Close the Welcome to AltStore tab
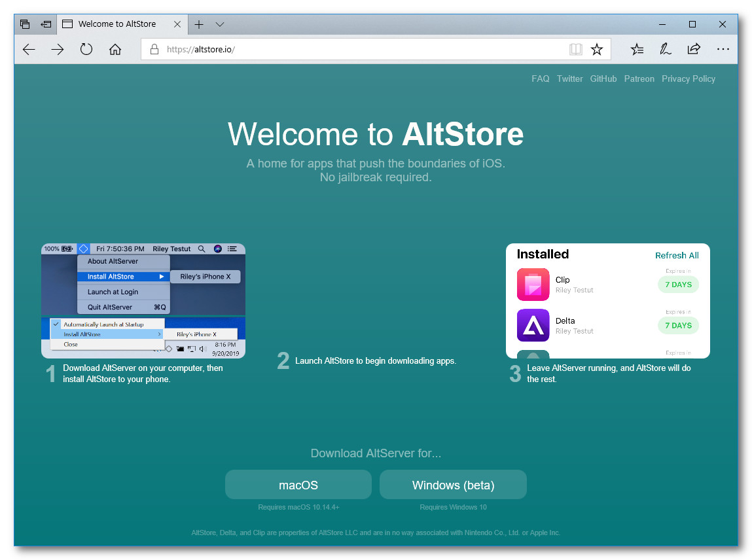Viewport: 752px width, 560px height. (177, 24)
